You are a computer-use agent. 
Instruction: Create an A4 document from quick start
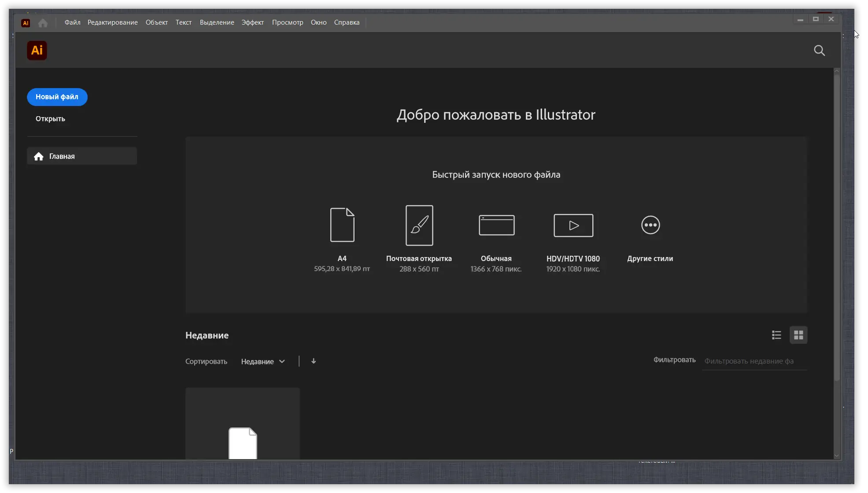(342, 238)
